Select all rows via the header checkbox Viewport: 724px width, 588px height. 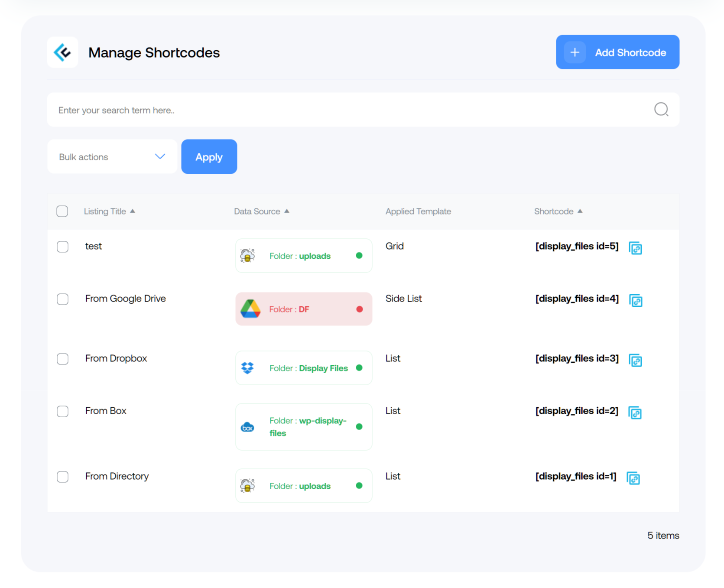pos(62,211)
